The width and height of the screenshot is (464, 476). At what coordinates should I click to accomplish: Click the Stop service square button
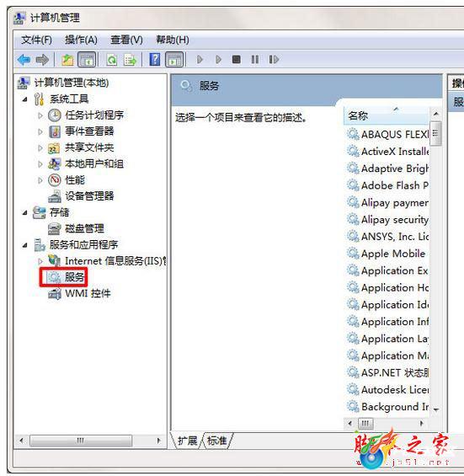[x=236, y=59]
